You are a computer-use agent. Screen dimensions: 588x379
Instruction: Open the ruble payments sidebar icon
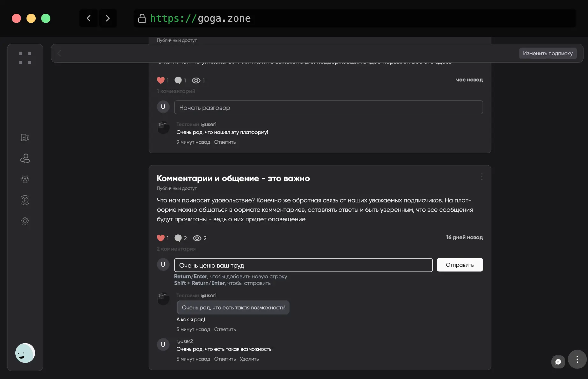point(25,200)
